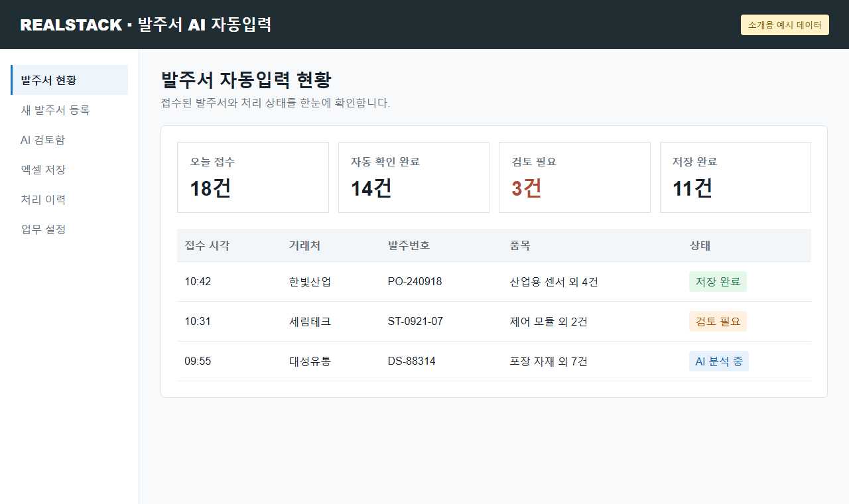Click the 제어 모듈 외 2건 cell
Screen dimensions: 849x504
coord(549,322)
